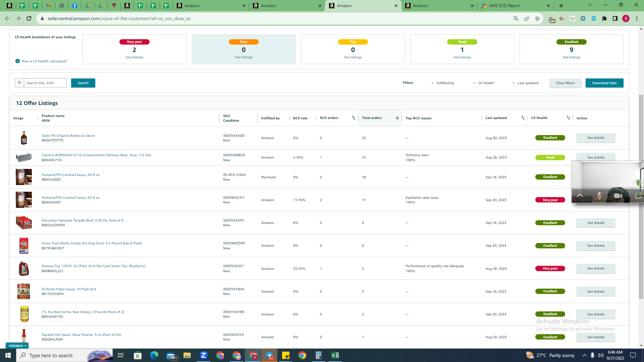Open the Chrome three-dot menu
The width and height of the screenshot is (644, 362).
tap(637, 18)
